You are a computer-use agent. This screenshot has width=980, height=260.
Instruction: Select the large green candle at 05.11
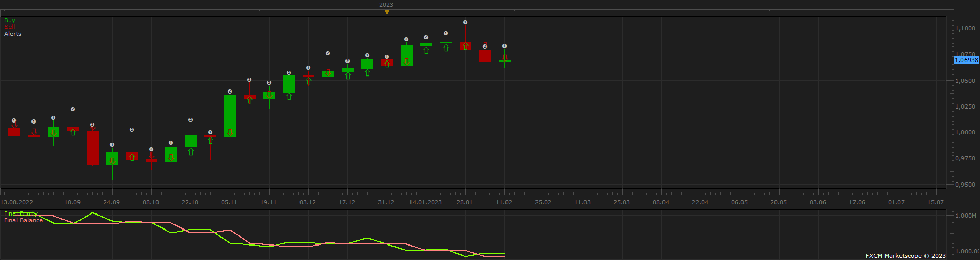coord(230,116)
